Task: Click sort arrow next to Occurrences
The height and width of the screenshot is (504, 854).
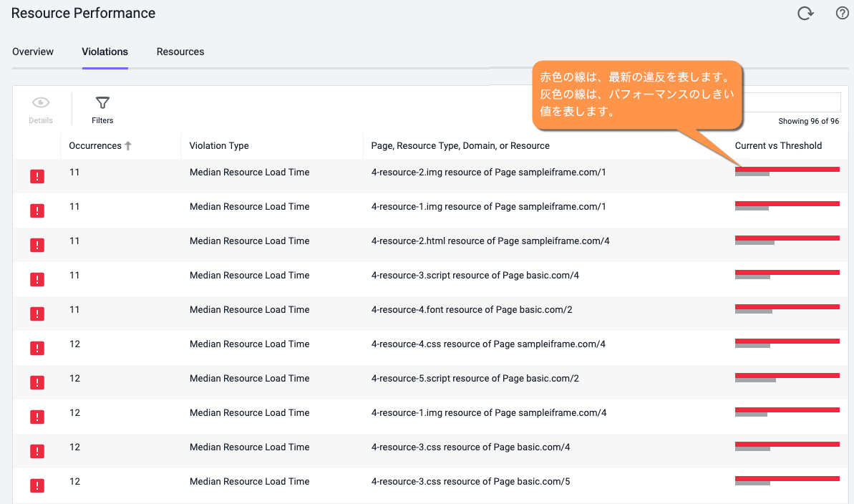Action: pyautogui.click(x=128, y=145)
